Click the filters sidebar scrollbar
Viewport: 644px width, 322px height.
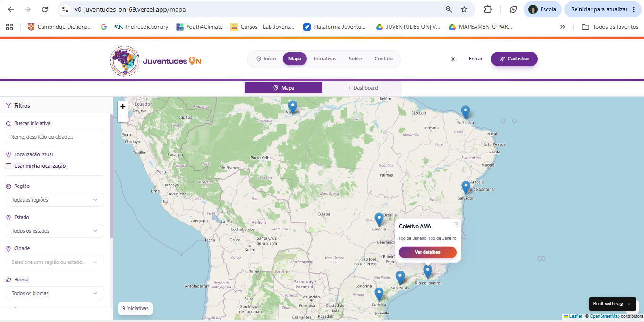(x=111, y=177)
